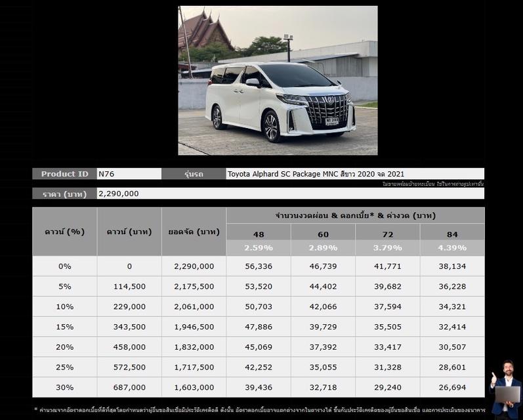
Task: Click the white Toyota Alphard car photo
Action: point(278,81)
